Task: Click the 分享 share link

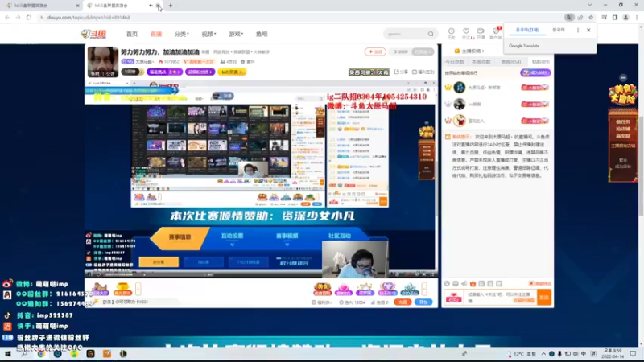Action: [401, 72]
